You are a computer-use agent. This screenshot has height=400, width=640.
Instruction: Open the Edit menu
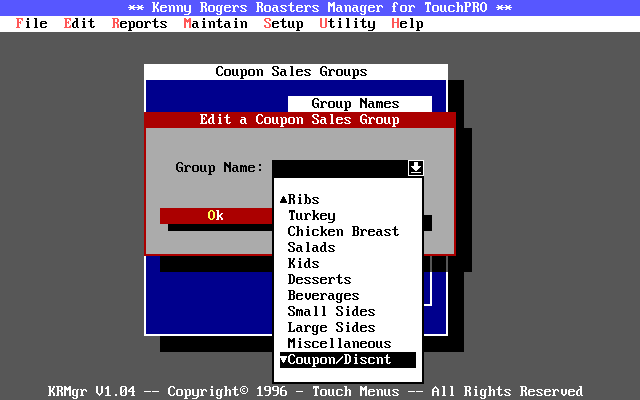click(79, 24)
